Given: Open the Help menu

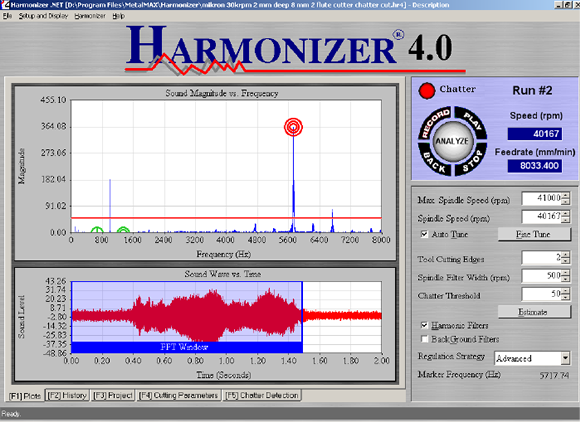Looking at the screenshot, I should click(118, 16).
